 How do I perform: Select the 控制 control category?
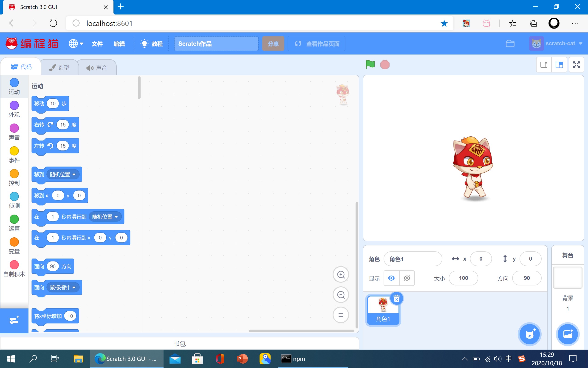click(x=14, y=178)
